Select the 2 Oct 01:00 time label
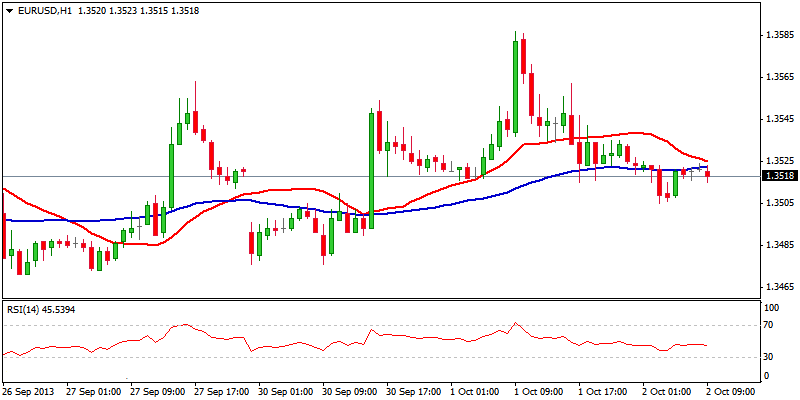 pos(669,392)
